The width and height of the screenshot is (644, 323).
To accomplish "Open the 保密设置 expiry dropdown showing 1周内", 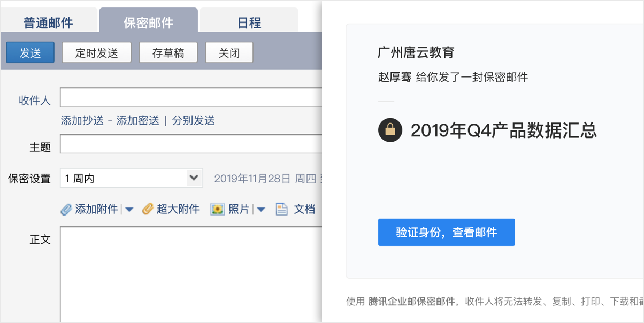I will 131,178.
